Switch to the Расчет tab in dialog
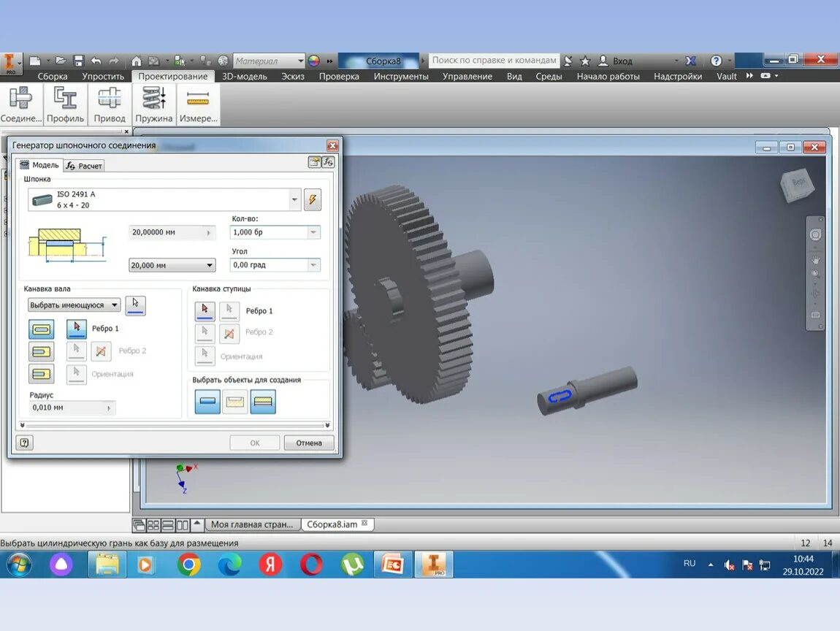Screen dimensions: 840x631 84,166
